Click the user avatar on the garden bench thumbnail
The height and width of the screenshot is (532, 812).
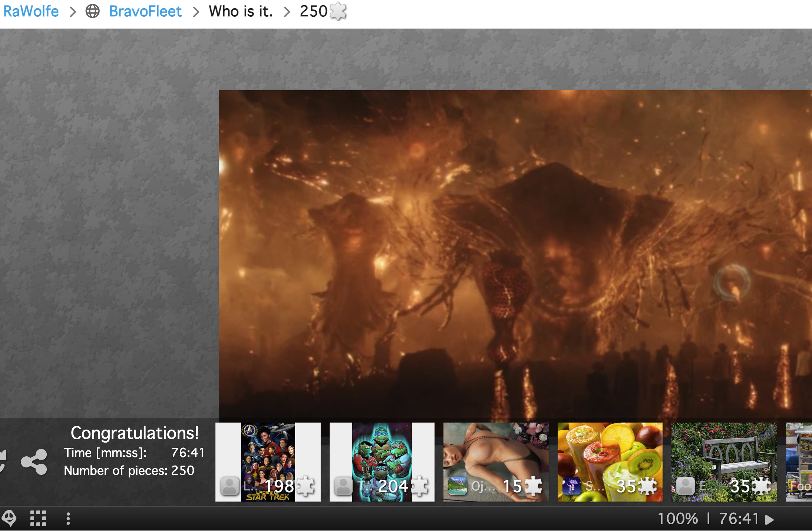coord(686,486)
